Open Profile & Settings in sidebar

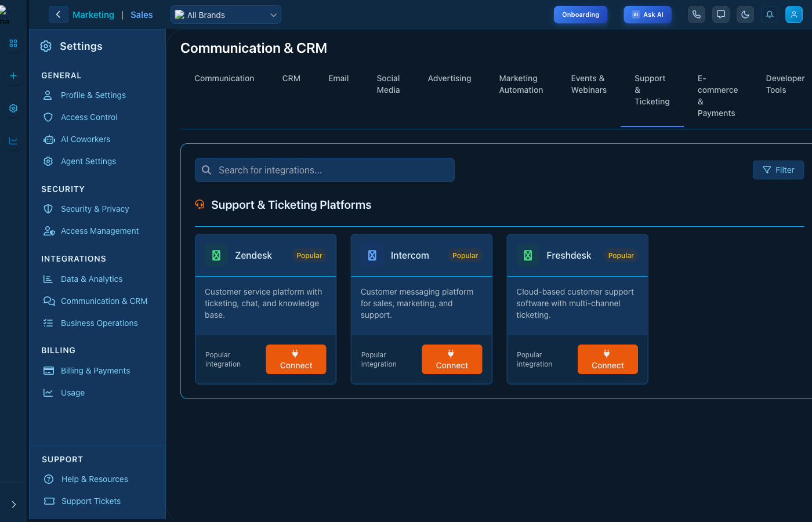tap(93, 95)
